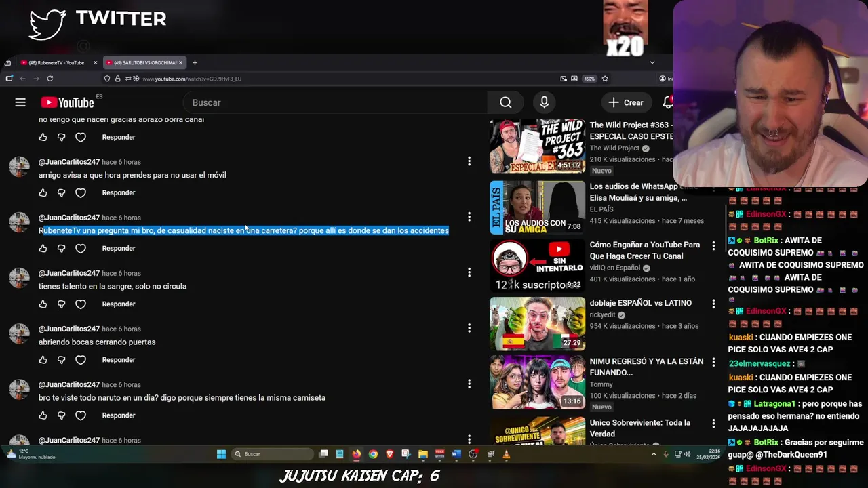Open the YouTube hamburger guide menu
Screen dimensions: 868x488
point(20,102)
